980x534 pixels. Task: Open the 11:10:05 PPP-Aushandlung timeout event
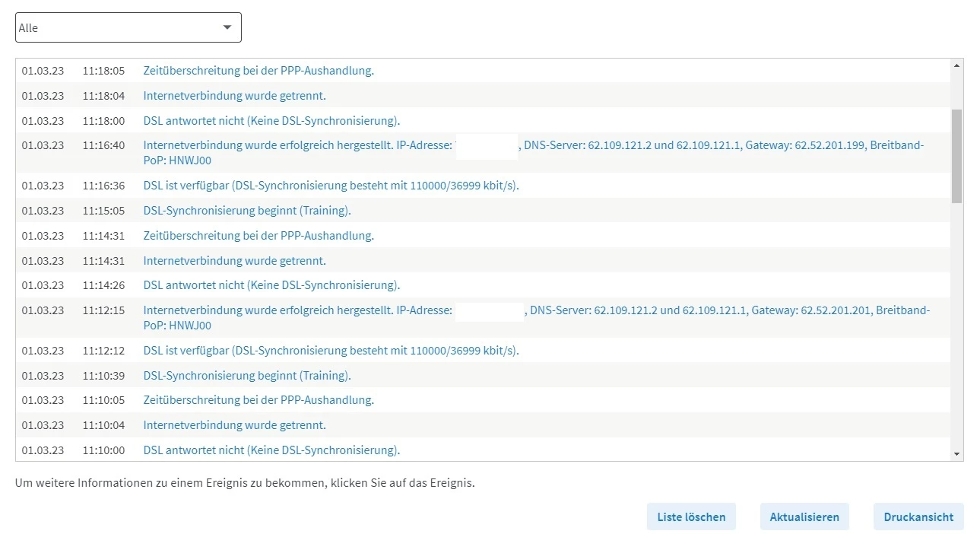pyautogui.click(x=258, y=400)
